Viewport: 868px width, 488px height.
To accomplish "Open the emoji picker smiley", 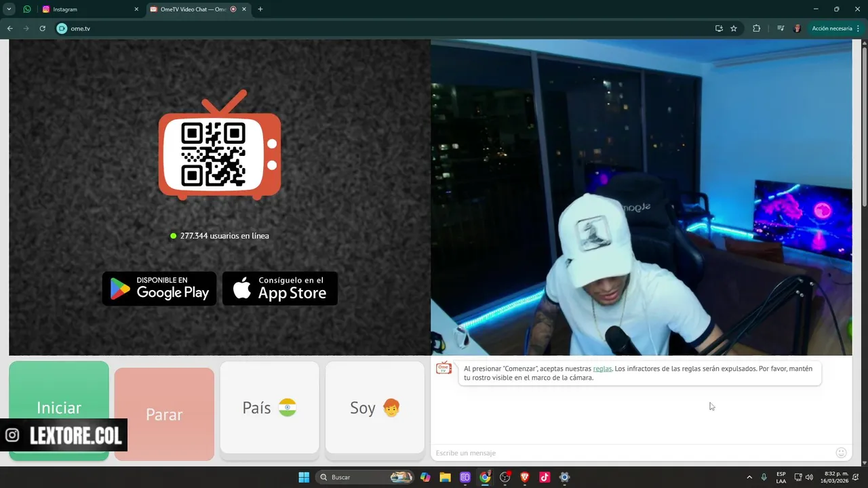I will click(842, 453).
